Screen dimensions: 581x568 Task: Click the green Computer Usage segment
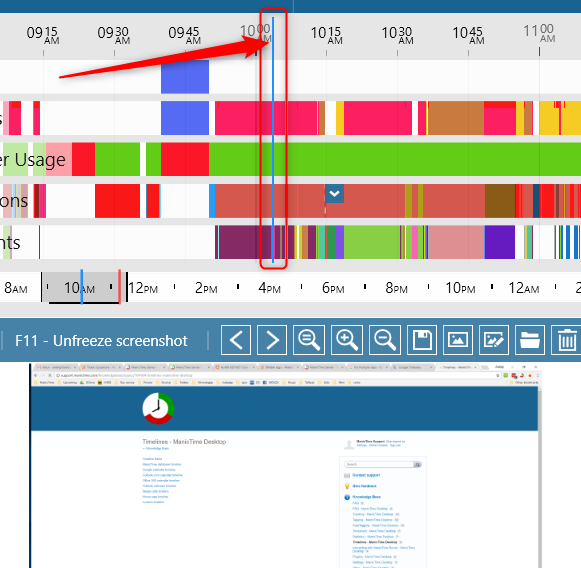[395, 159]
